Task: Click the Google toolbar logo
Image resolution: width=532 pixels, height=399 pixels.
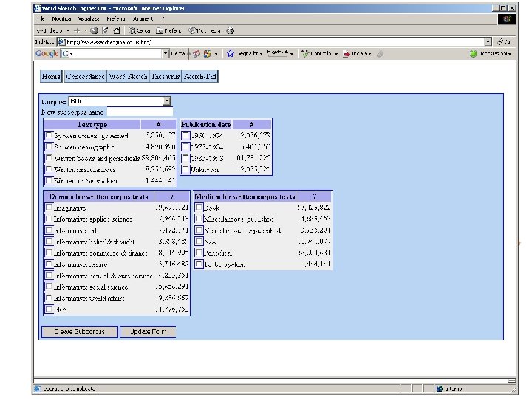Action: (x=47, y=54)
